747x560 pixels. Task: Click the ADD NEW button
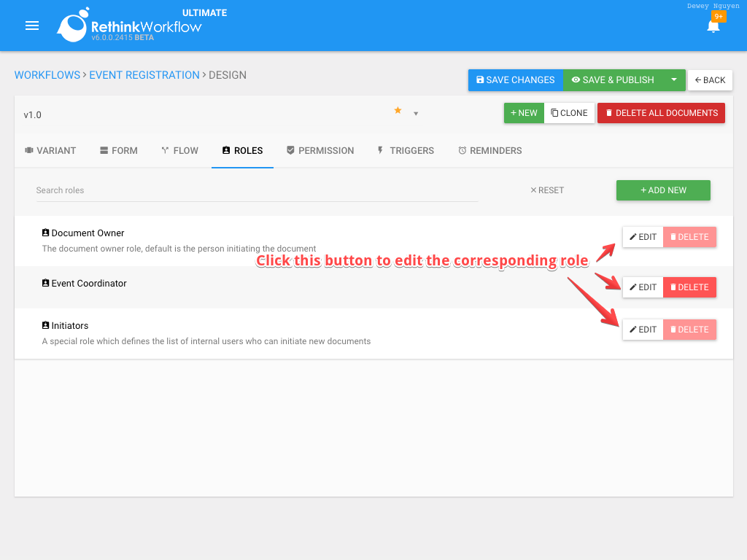pos(662,190)
